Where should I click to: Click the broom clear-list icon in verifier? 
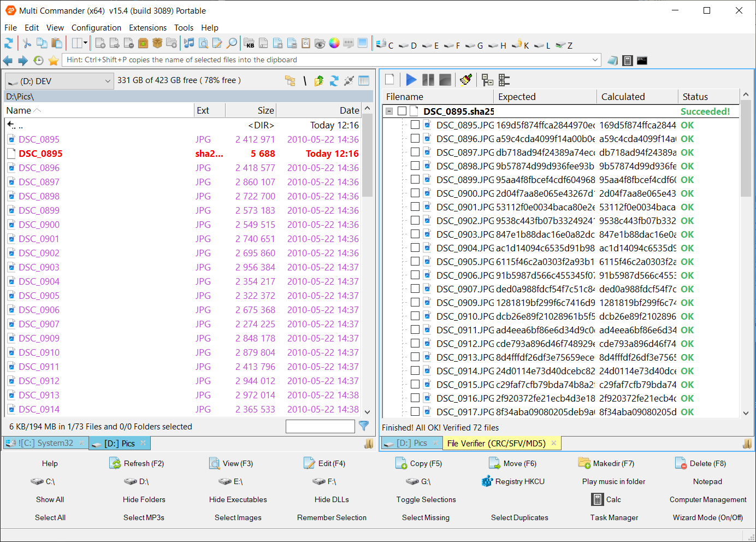[x=465, y=80]
